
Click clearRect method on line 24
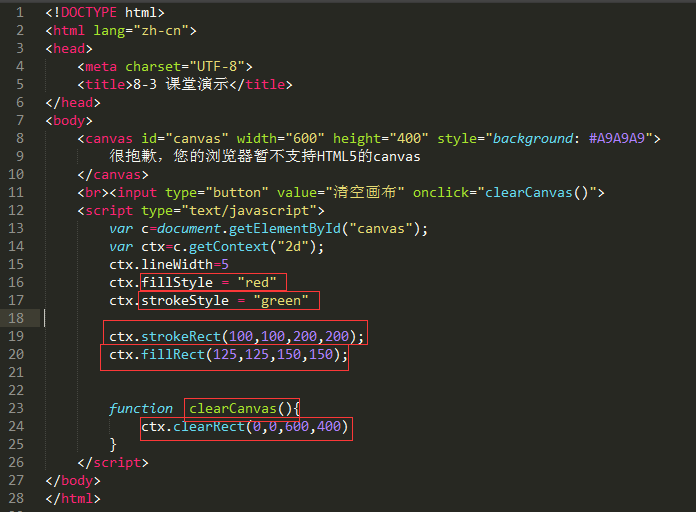tap(209, 427)
